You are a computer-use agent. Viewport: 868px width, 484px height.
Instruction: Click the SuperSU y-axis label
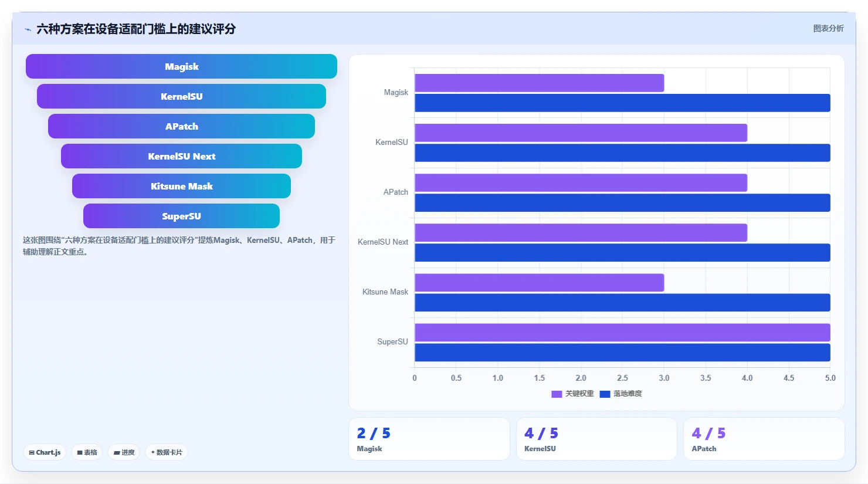(x=392, y=341)
